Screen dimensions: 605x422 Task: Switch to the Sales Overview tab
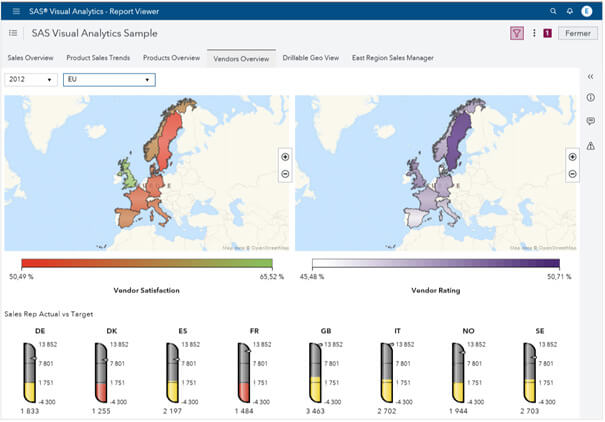point(30,58)
